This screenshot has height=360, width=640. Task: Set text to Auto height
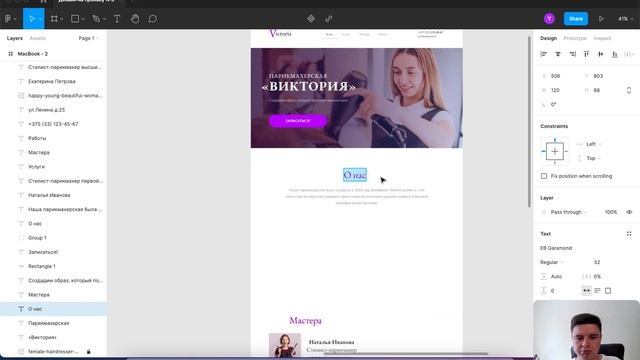coord(597,291)
